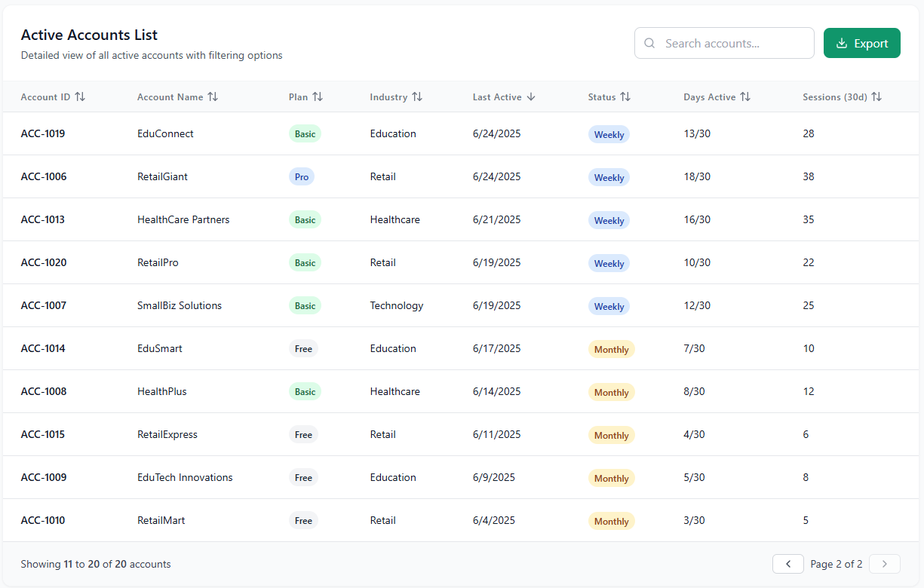This screenshot has width=924, height=588.
Task: Click the 6/21/2025 last active date
Action: point(497,219)
